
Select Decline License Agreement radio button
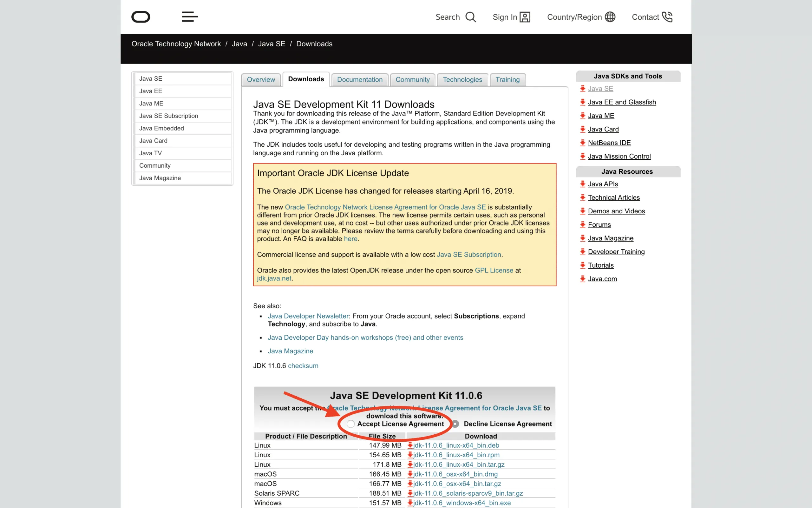click(x=455, y=424)
